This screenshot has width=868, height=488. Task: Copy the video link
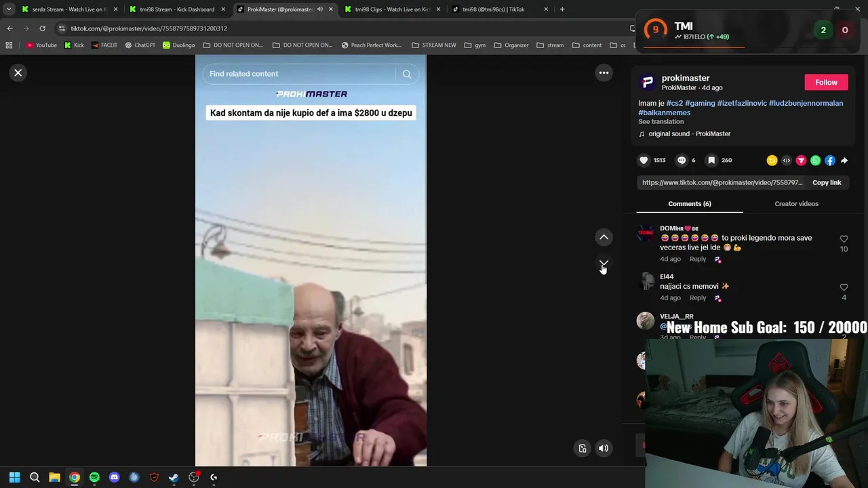(x=827, y=182)
